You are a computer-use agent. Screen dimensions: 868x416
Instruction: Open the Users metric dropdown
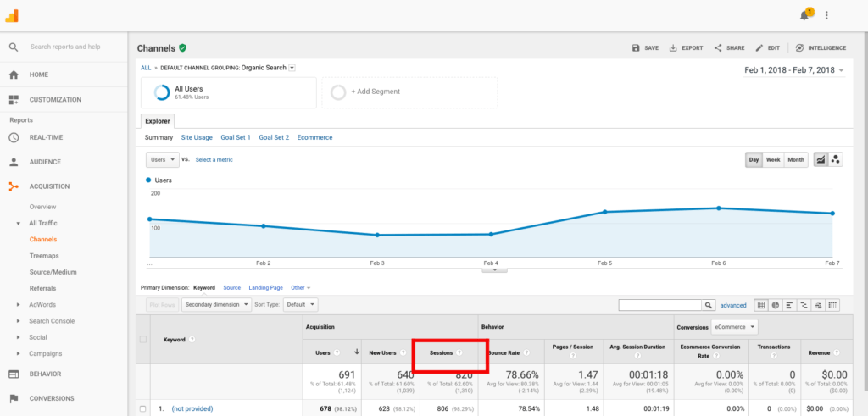point(162,159)
